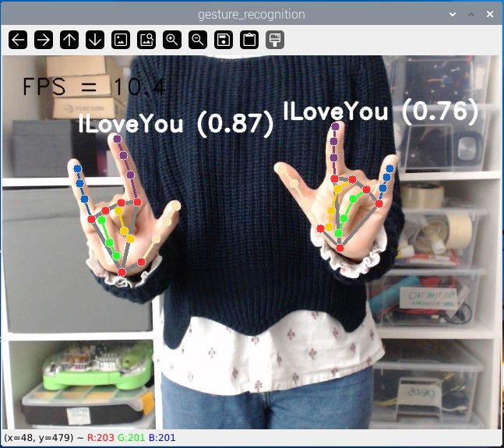This screenshot has height=448, width=504.
Task: Click the FPS = 10.4 readout
Action: pos(93,86)
